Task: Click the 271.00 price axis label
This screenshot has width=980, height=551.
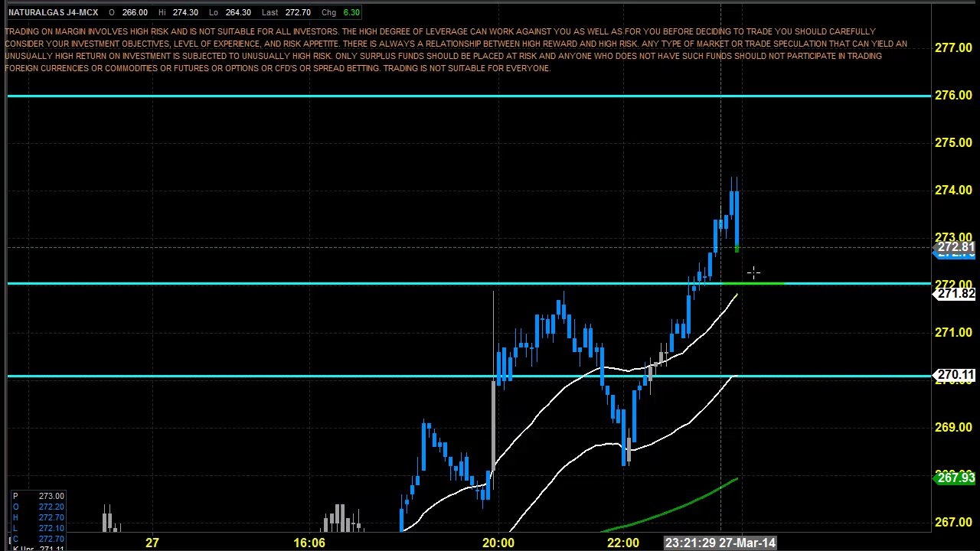Action: (x=953, y=332)
